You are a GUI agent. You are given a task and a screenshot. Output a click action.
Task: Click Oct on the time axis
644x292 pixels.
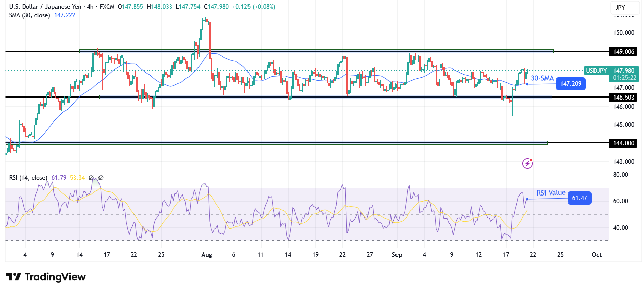pyautogui.click(x=597, y=255)
